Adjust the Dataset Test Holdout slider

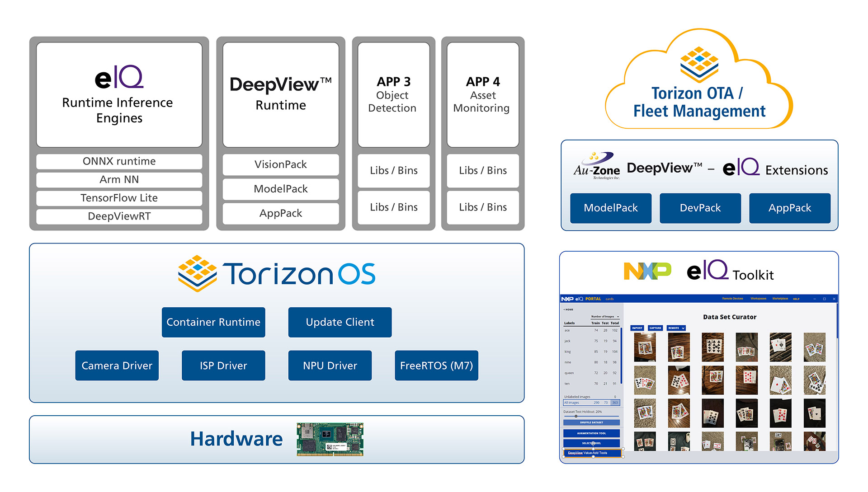tap(576, 416)
